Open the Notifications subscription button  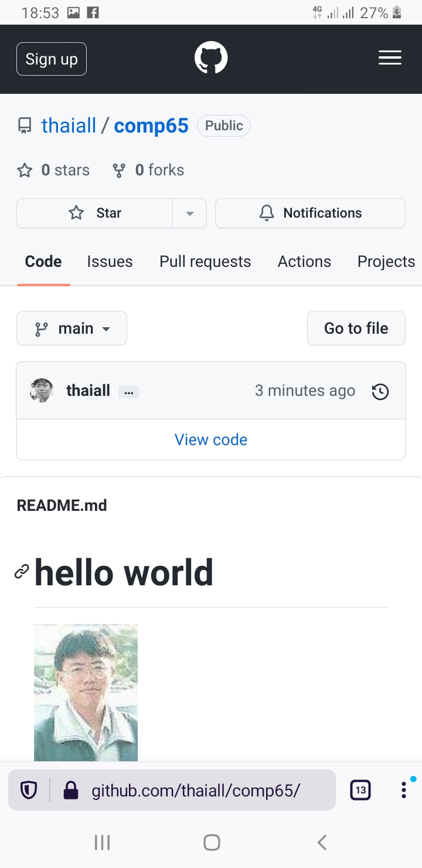coord(310,213)
